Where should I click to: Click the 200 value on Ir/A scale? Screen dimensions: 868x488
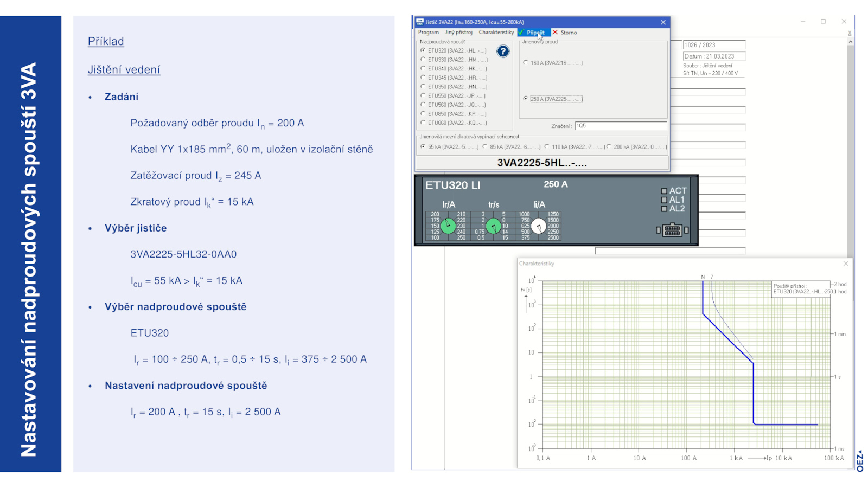click(x=435, y=214)
